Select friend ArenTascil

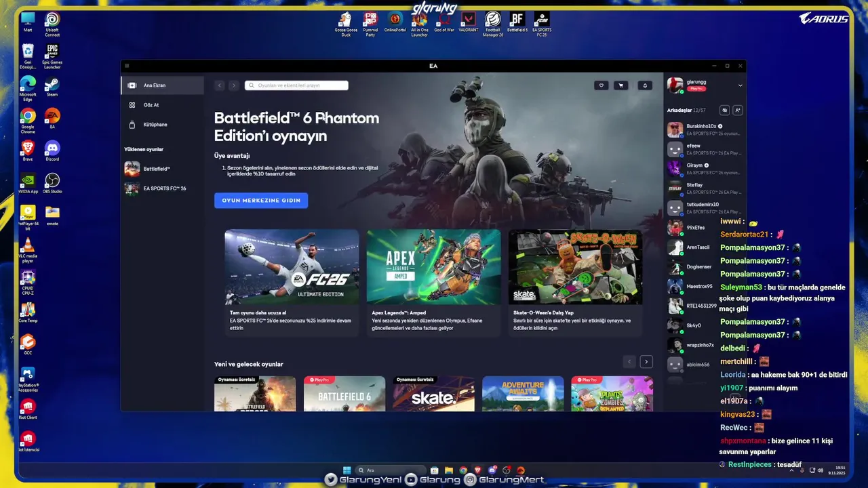coord(705,247)
